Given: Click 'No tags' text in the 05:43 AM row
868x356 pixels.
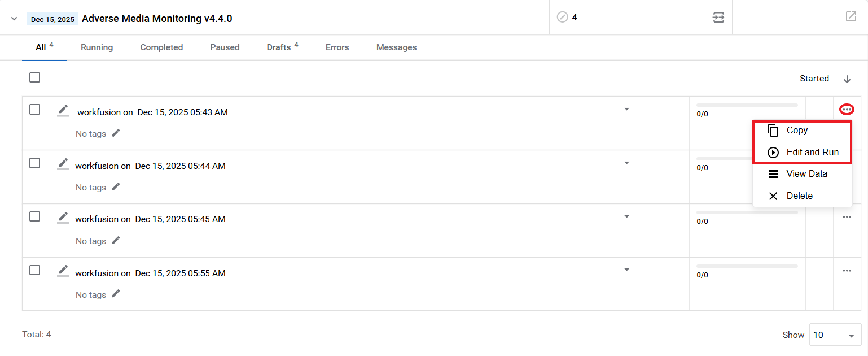Looking at the screenshot, I should click(x=91, y=134).
